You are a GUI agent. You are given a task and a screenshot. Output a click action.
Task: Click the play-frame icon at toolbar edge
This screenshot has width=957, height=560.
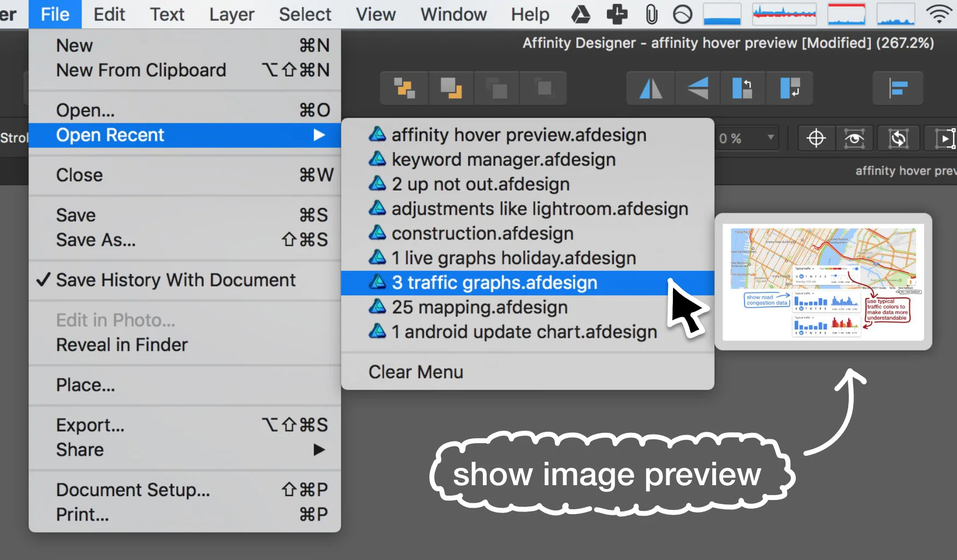coord(944,138)
